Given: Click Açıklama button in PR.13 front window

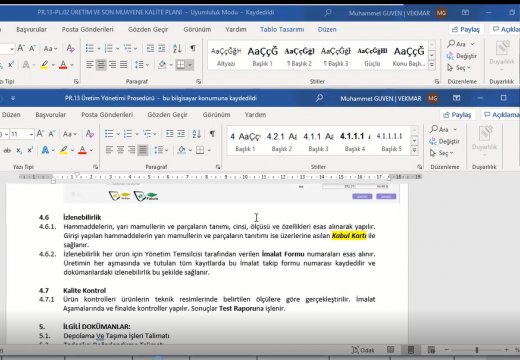Looking at the screenshot, I should coord(501,115).
